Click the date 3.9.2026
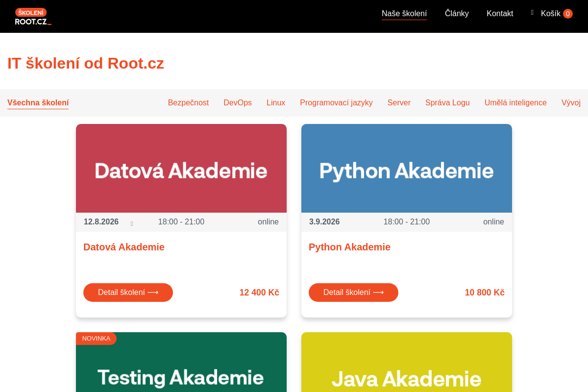This screenshot has height=392, width=588. tap(324, 222)
